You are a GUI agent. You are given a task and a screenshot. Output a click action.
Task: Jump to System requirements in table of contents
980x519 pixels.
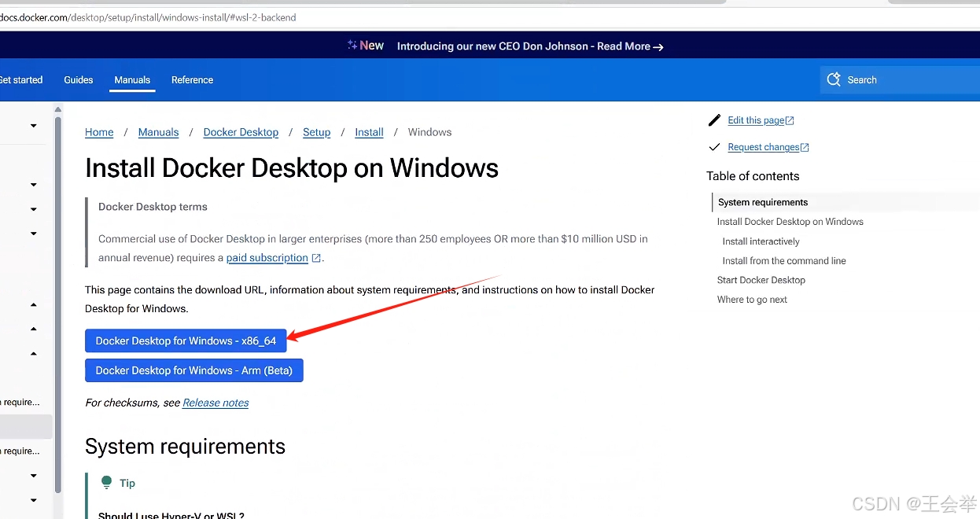pyautogui.click(x=763, y=202)
